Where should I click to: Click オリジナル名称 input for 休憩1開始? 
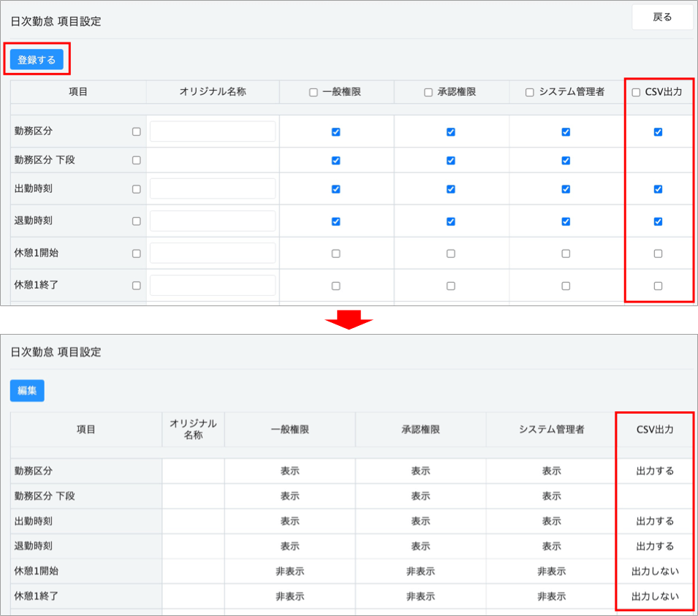[213, 253]
